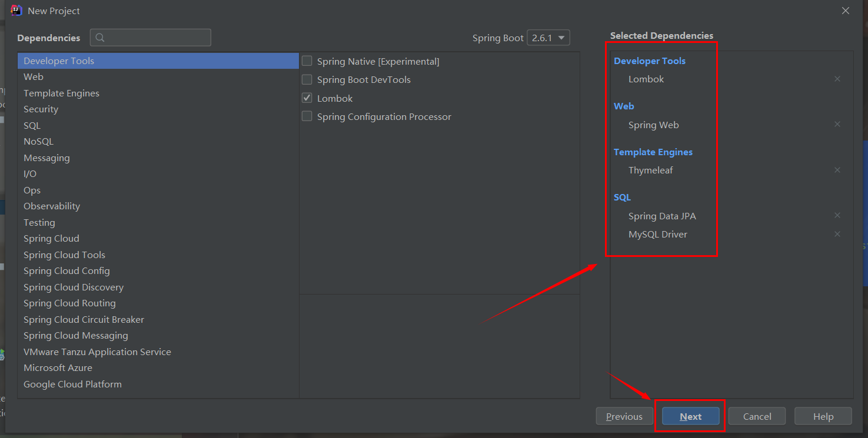Click the SQL heading in selected panel
This screenshot has width=868, height=438.
coord(622,197)
